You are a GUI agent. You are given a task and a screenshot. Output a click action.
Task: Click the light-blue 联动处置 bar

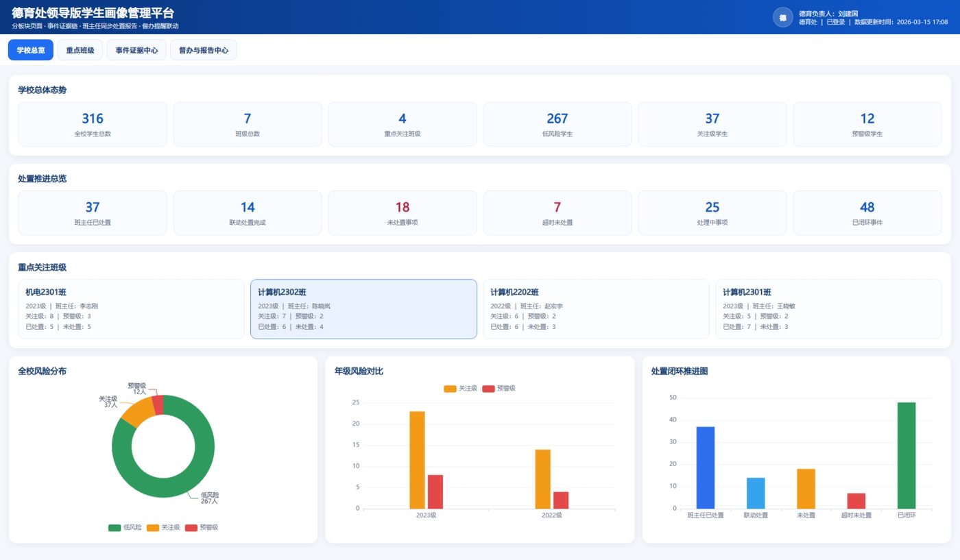pos(756,493)
